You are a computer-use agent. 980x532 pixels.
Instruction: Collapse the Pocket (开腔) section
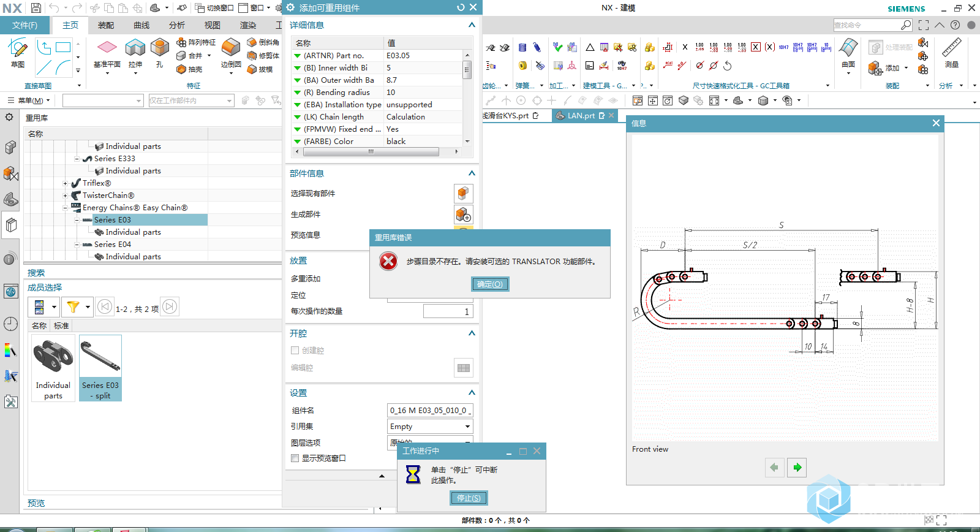coord(472,333)
